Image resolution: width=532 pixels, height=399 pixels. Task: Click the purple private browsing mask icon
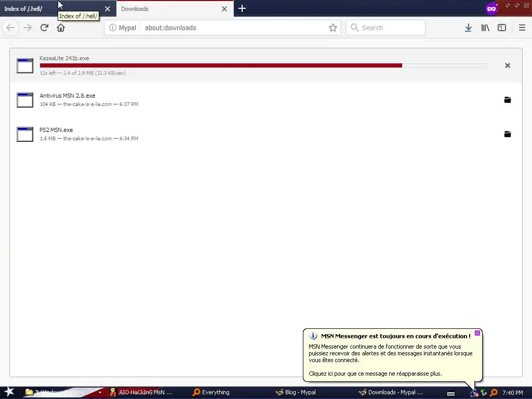(x=491, y=8)
